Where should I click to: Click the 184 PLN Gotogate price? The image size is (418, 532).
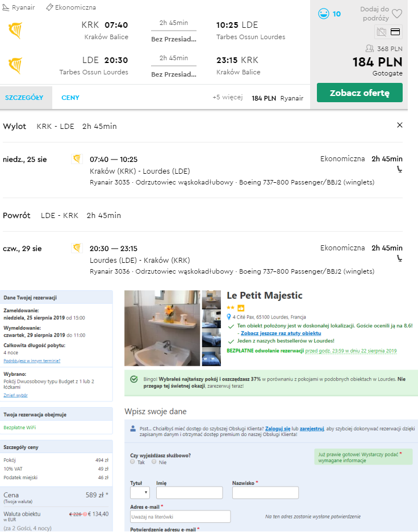coord(377,62)
